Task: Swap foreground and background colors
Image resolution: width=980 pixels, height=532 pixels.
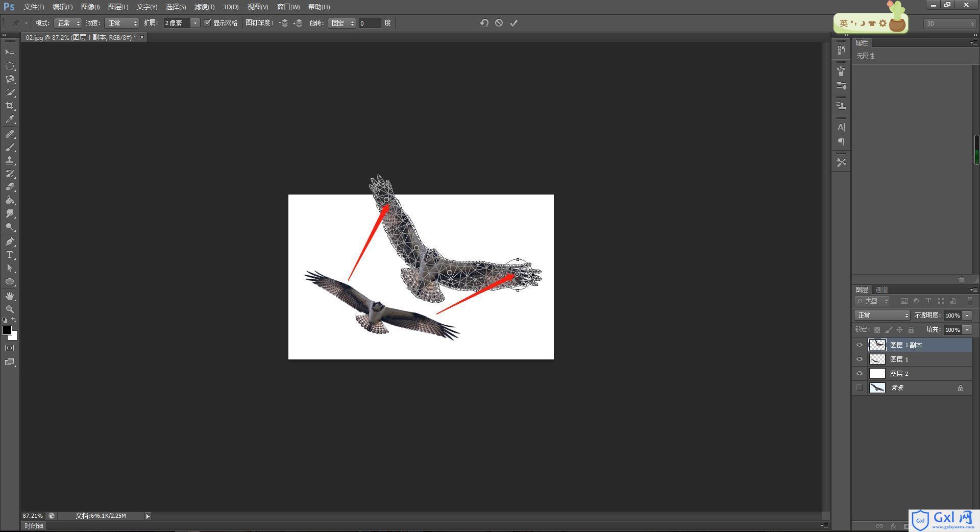Action: tap(14, 320)
